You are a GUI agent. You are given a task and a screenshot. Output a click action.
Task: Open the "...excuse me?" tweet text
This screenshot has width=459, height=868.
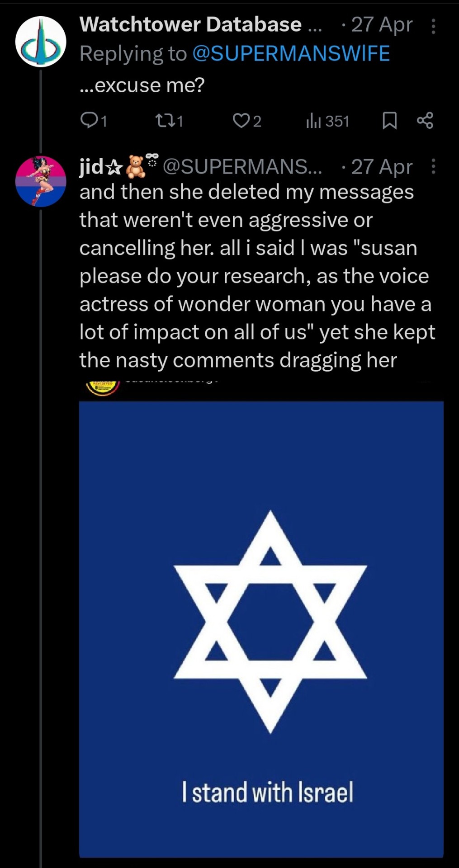pyautogui.click(x=142, y=85)
